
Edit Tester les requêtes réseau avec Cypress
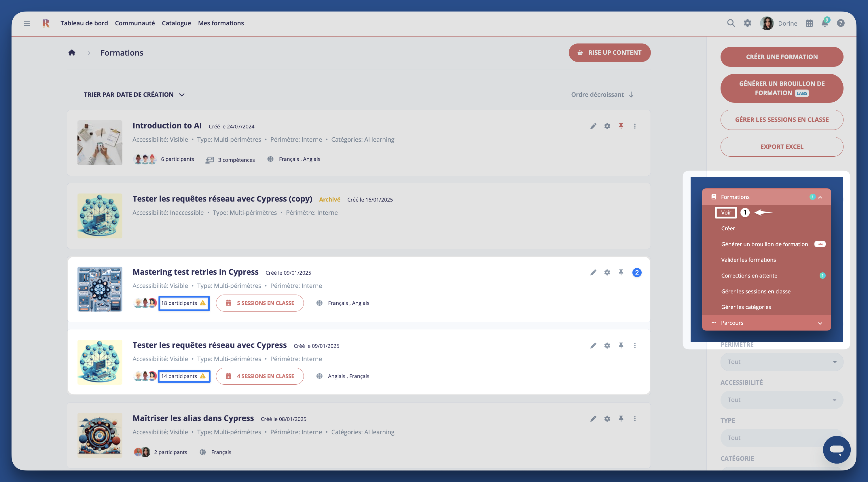593,346
